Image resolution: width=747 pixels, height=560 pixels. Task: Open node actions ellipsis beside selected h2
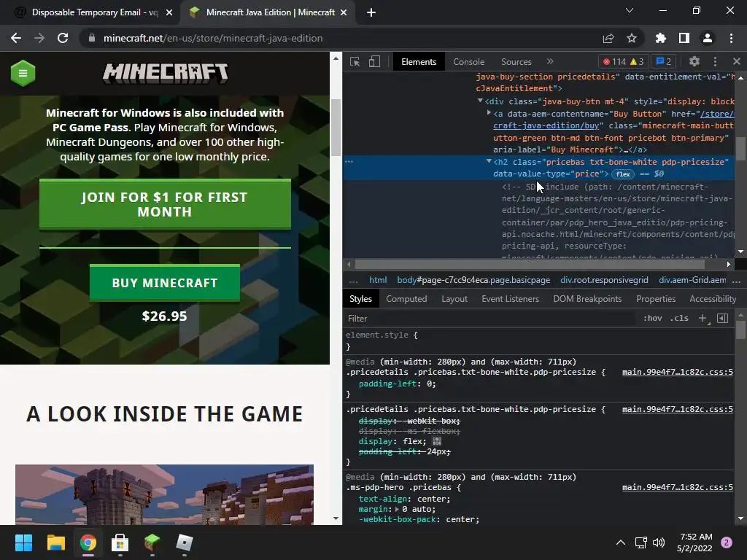[349, 162]
